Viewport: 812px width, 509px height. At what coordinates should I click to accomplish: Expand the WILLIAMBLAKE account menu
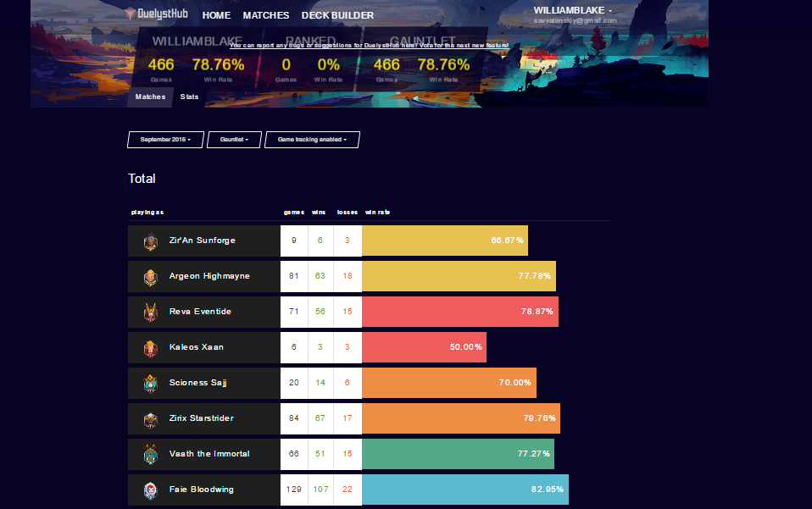click(573, 10)
